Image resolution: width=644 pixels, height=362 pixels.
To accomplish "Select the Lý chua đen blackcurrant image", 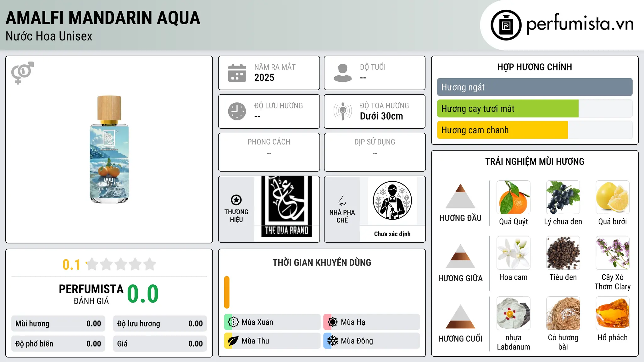I will (563, 197).
